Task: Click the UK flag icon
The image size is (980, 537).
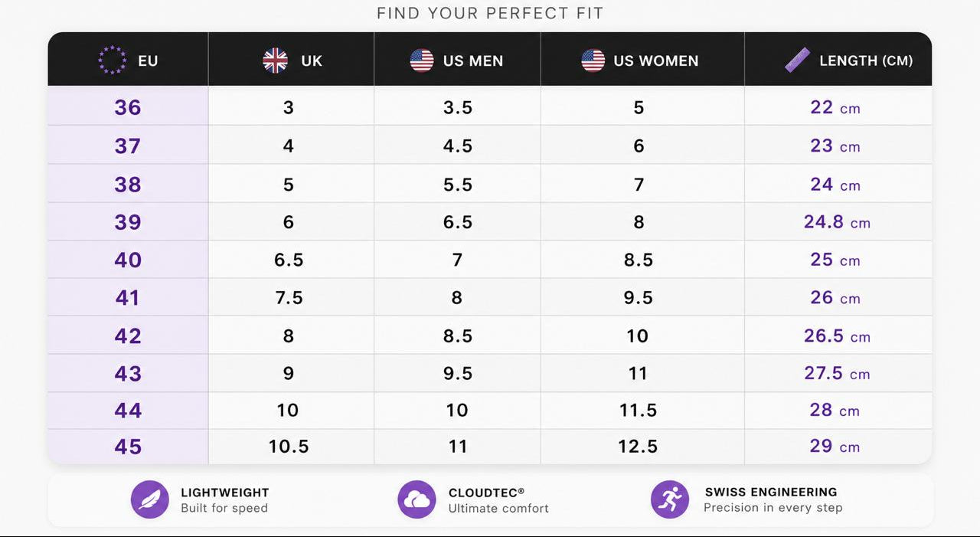Action: (x=275, y=60)
